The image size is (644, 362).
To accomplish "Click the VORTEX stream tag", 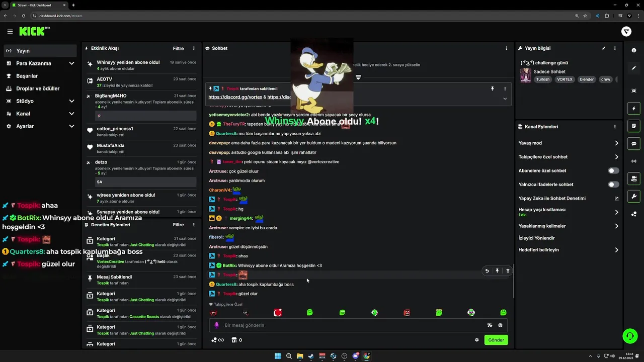I will click(565, 79).
